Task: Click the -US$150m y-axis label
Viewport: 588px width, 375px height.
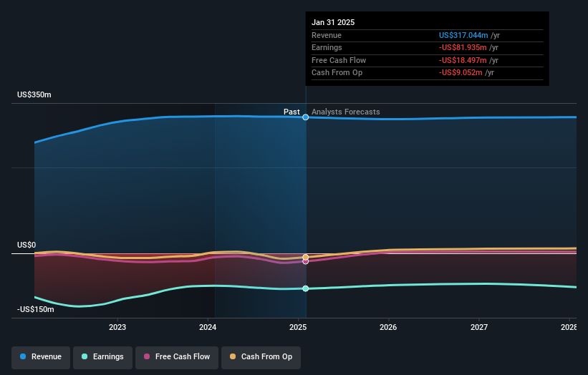Action: [x=36, y=309]
